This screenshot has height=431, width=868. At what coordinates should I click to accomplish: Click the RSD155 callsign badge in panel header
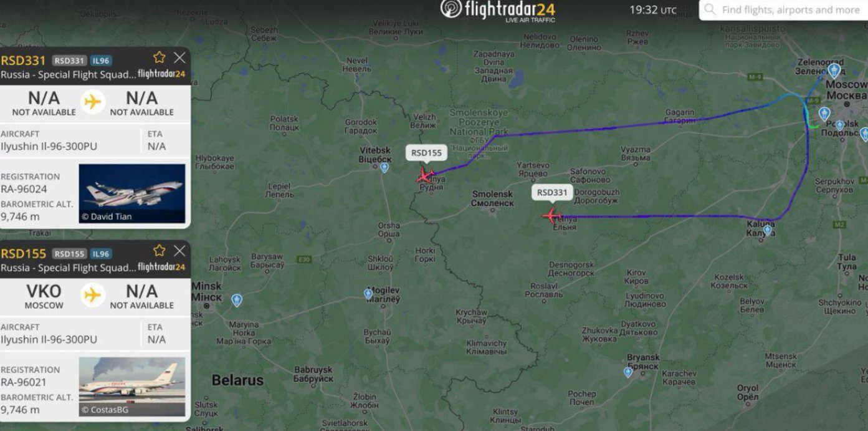[x=69, y=254]
